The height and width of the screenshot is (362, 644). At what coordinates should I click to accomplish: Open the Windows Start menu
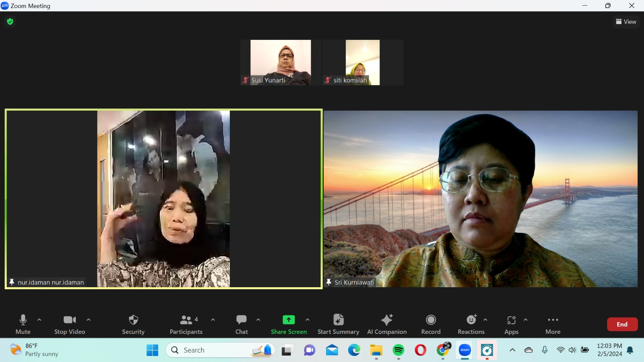click(x=152, y=350)
